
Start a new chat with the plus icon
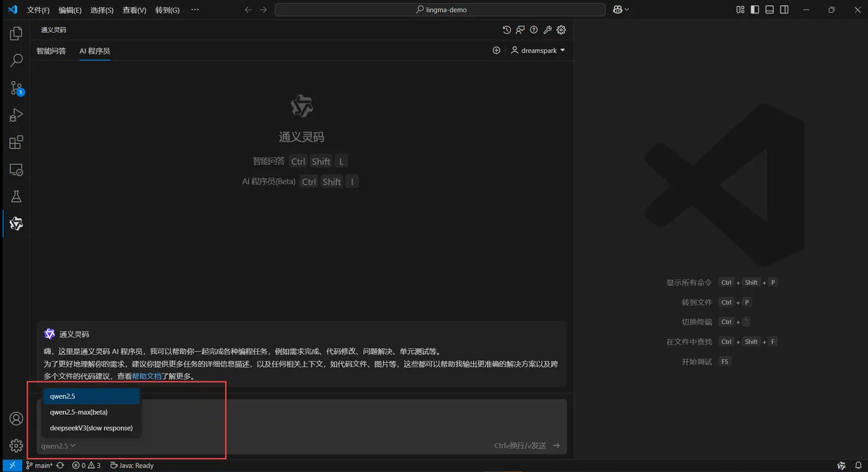tap(496, 50)
